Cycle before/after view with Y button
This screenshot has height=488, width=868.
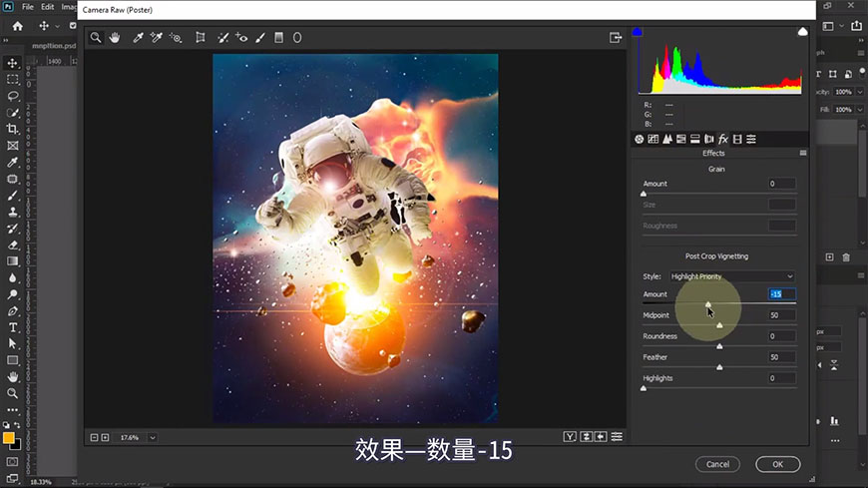[570, 437]
